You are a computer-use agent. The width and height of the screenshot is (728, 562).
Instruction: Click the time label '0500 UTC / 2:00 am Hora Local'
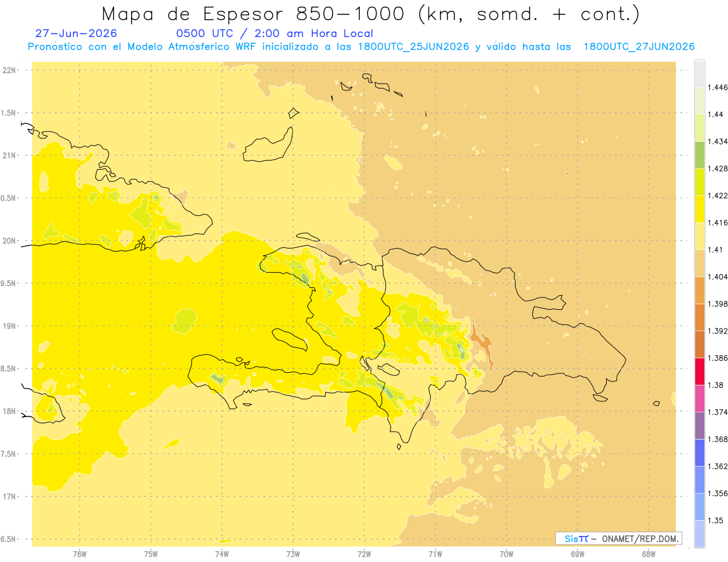[x=275, y=34]
